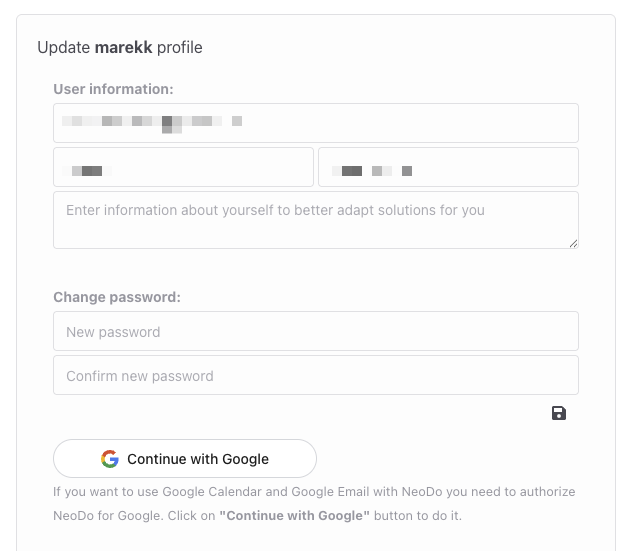Focus the New password field
Viewport: 639px width, 551px height.
pyautogui.click(x=315, y=331)
